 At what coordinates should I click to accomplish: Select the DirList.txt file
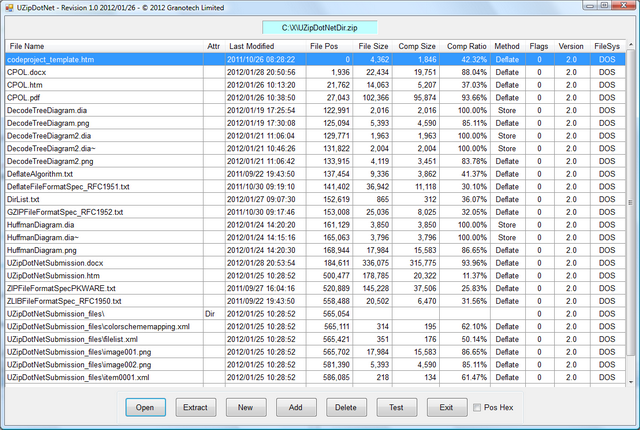click(315, 199)
